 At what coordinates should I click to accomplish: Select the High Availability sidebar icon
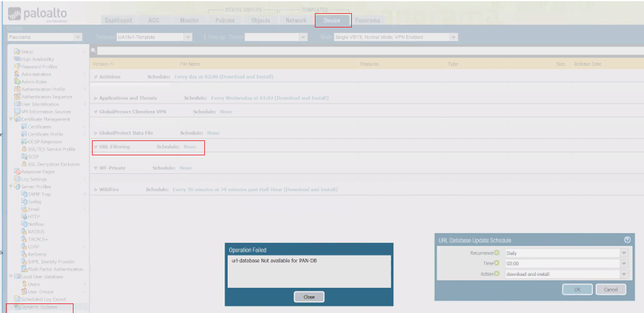pyautogui.click(x=17, y=59)
